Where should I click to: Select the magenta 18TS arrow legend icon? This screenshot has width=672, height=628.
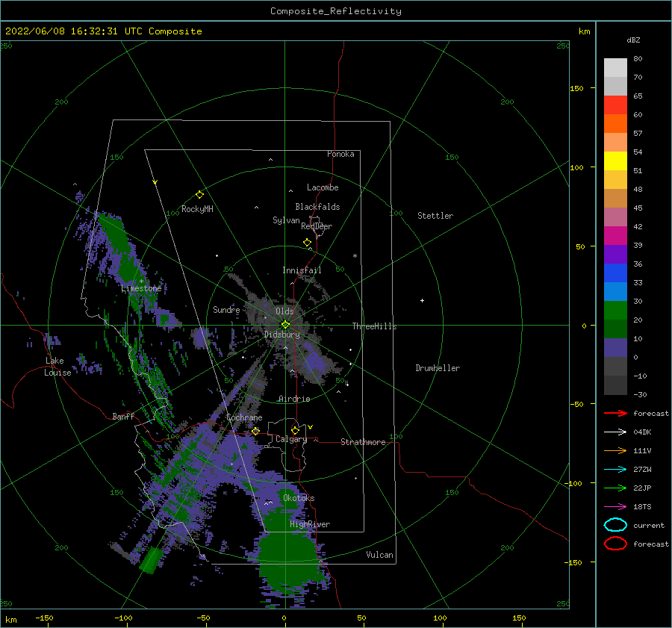tap(615, 507)
